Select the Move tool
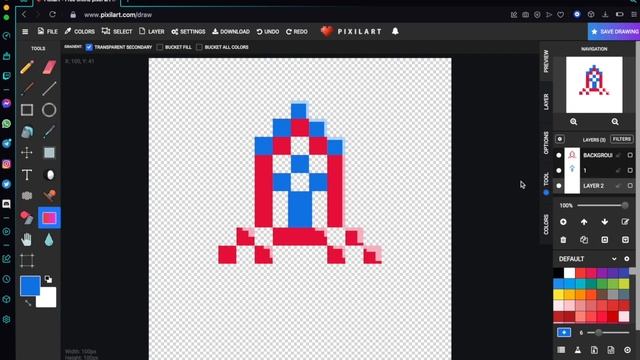This screenshot has height=360, width=640. [27, 153]
